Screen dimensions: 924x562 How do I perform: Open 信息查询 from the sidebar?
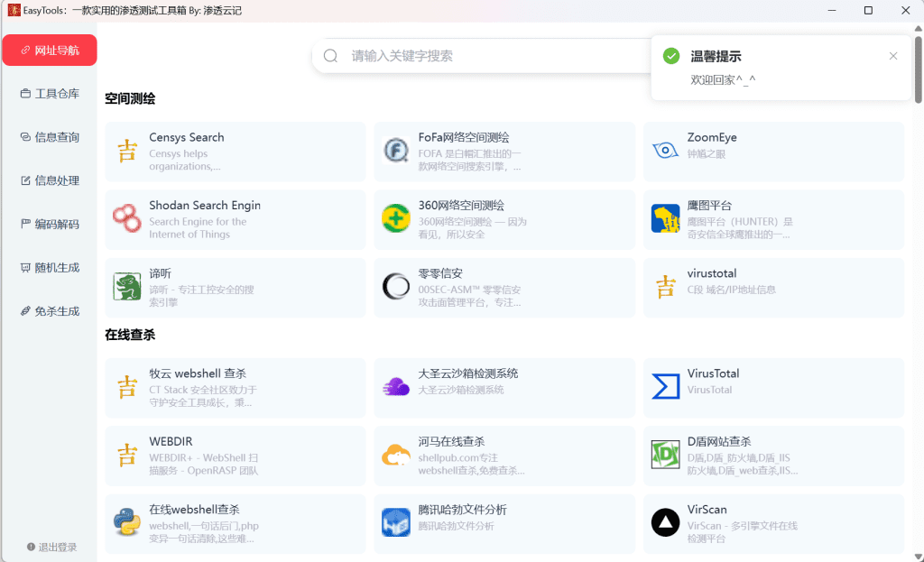click(x=50, y=137)
